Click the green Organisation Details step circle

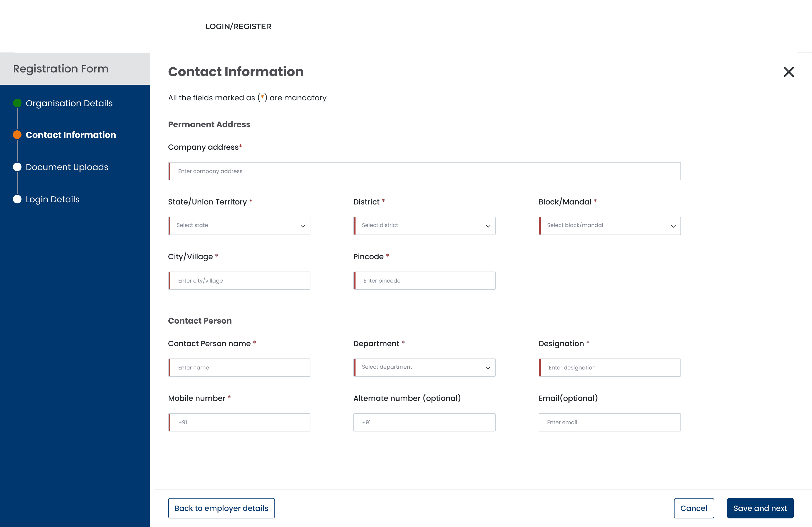[17, 103]
